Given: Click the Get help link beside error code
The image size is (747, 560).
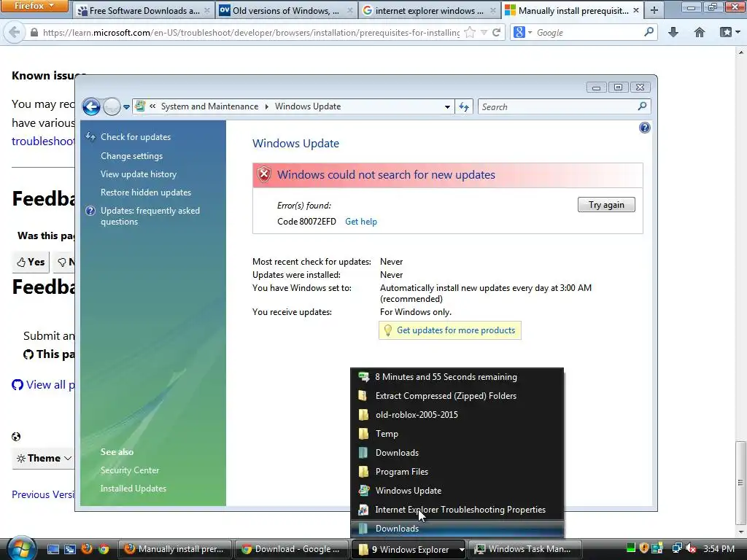Looking at the screenshot, I should click(360, 222).
